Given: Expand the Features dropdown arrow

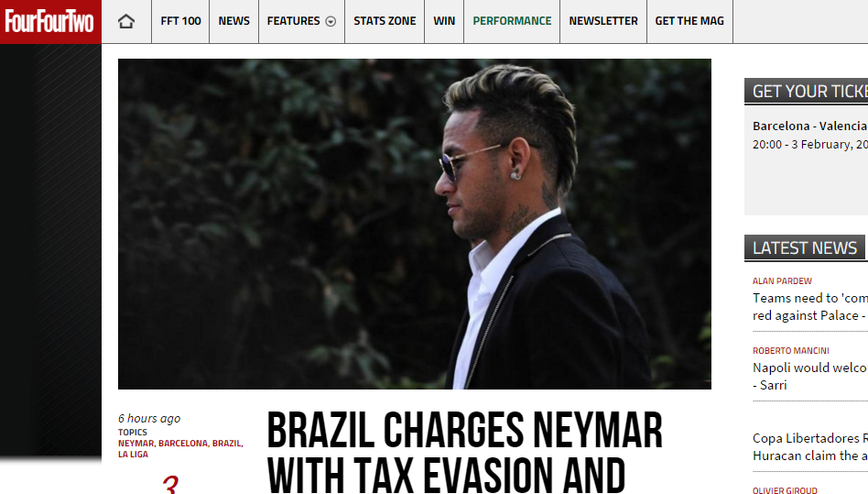Looking at the screenshot, I should pyautogui.click(x=331, y=22).
